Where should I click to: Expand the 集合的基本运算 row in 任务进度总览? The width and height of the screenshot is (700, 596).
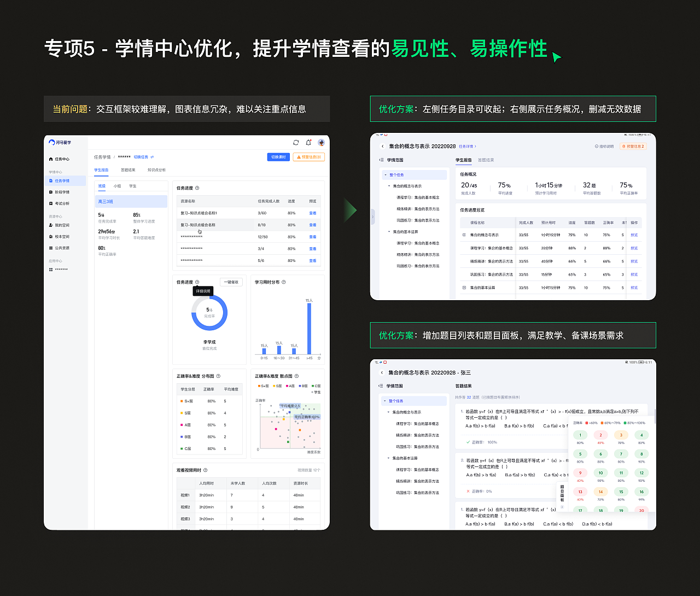click(x=464, y=288)
